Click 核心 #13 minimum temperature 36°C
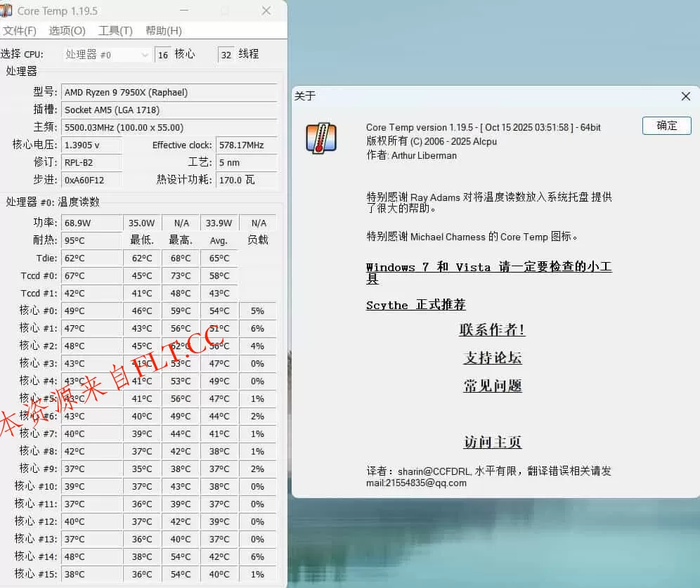The image size is (700, 588). coord(142,539)
